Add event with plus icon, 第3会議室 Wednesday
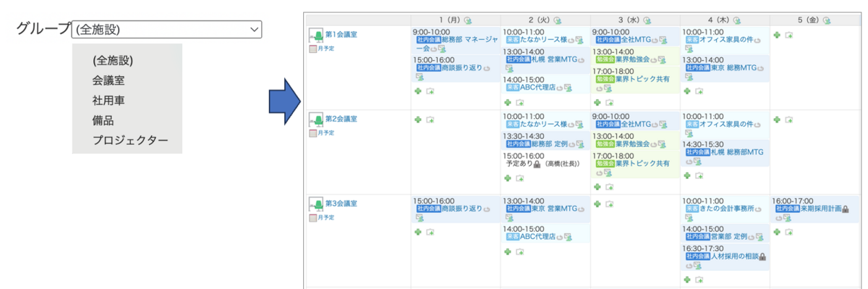Screen dimensions: 868x289 597,204
